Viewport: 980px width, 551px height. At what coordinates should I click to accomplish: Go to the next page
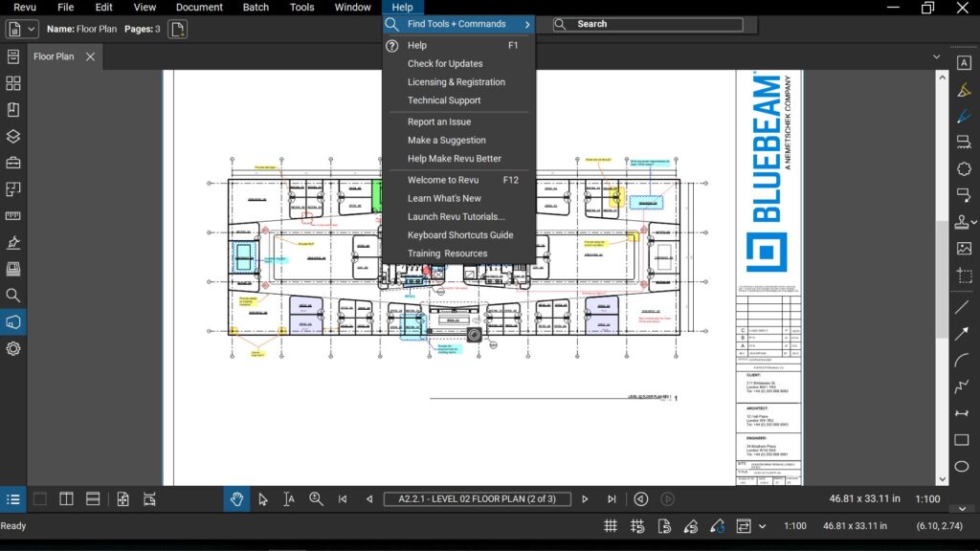point(585,499)
